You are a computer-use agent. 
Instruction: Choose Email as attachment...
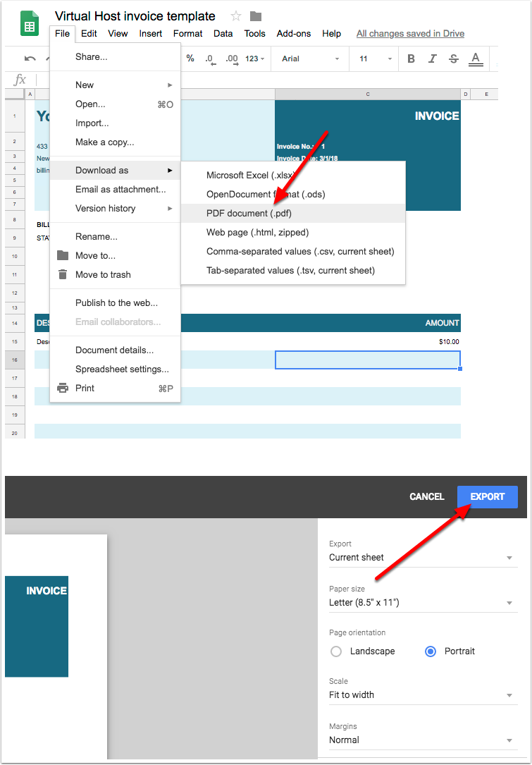115,189
